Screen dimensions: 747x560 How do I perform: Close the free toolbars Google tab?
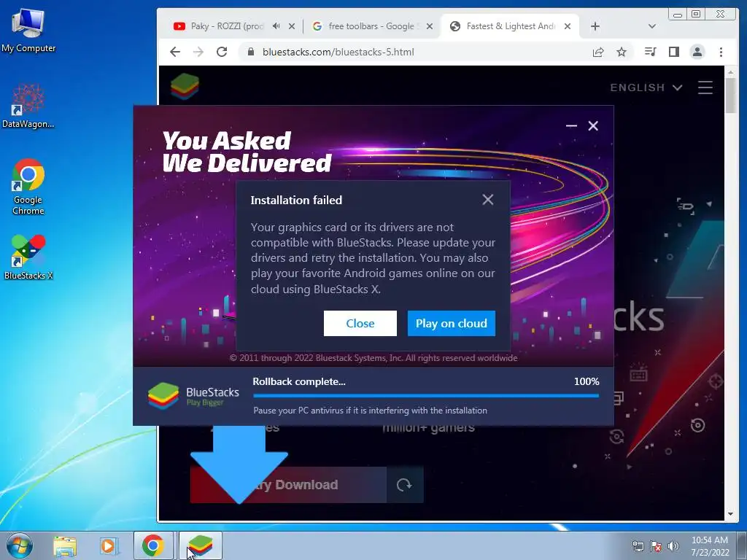[429, 26]
